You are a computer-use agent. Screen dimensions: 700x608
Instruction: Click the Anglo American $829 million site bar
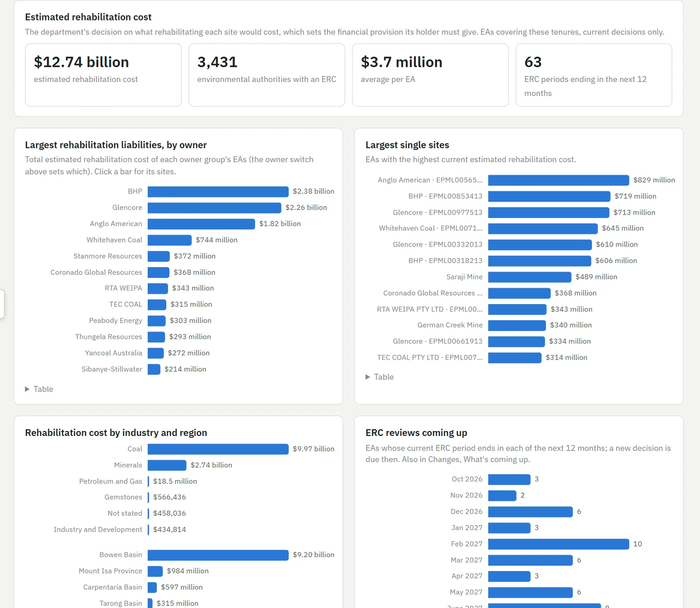click(x=558, y=180)
